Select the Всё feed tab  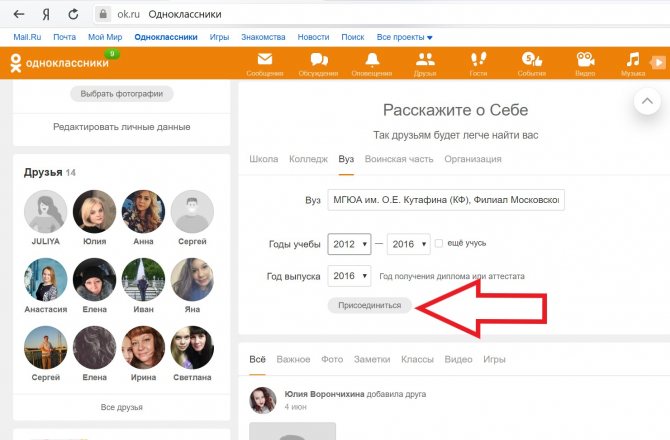(x=257, y=359)
